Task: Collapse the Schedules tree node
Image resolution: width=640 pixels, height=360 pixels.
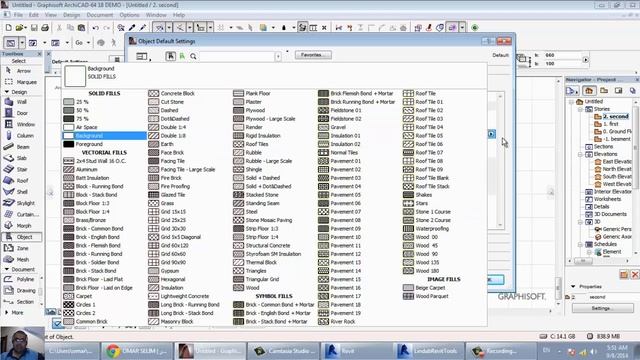Action: [x=580, y=244]
